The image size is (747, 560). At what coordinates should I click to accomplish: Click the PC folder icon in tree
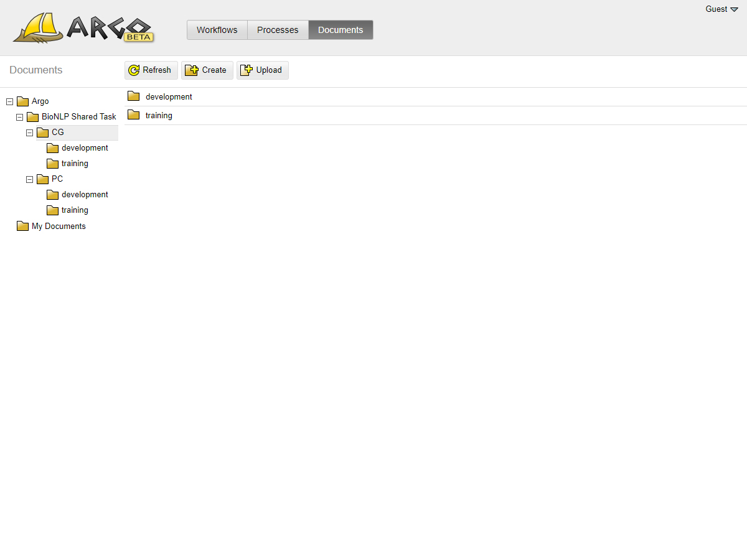coord(43,179)
